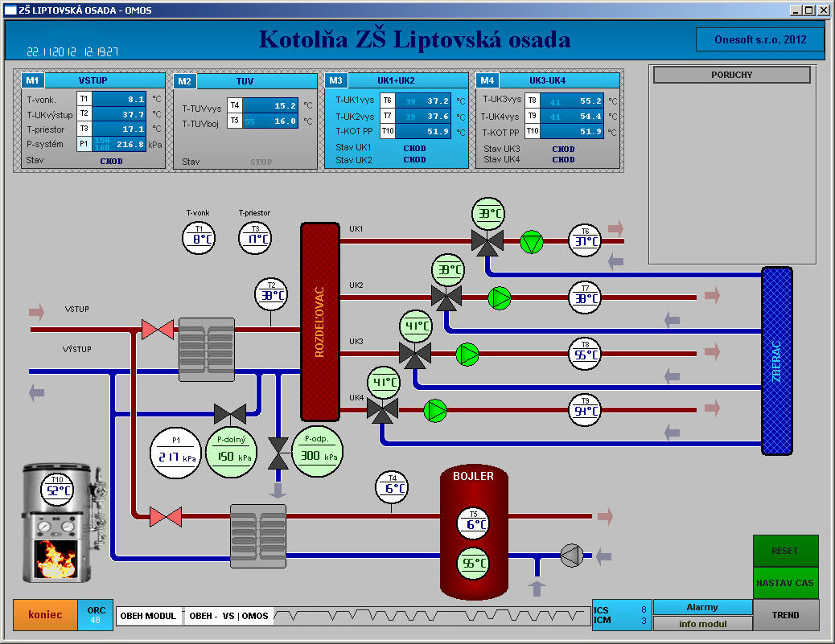835x644 pixels.
Task: Click the Stav UK4 CHOD status
Action: coord(563,160)
